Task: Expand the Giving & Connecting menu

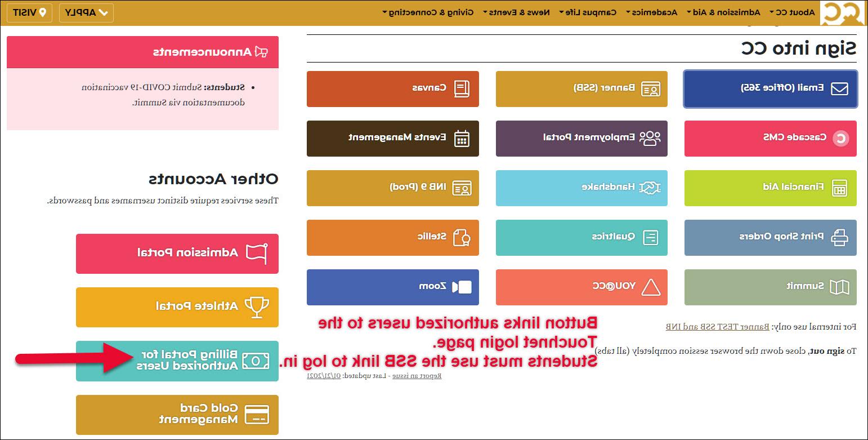Action: [427, 12]
